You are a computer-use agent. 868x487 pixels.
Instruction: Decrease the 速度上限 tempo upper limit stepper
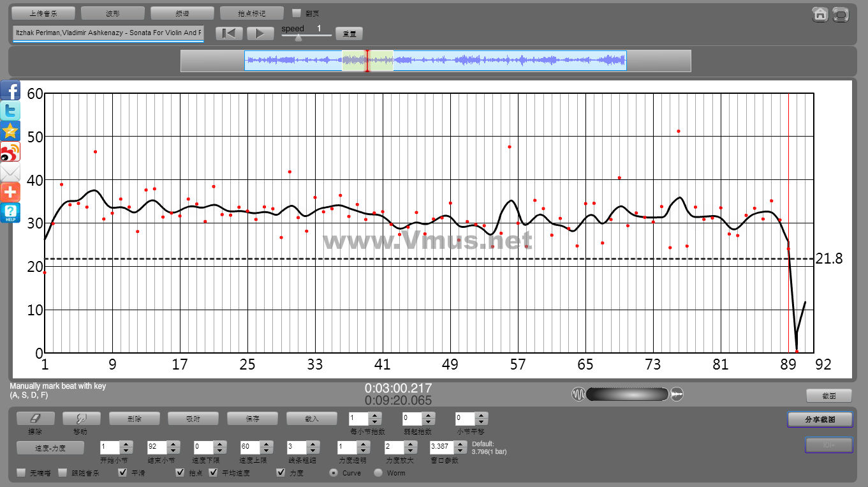point(265,451)
